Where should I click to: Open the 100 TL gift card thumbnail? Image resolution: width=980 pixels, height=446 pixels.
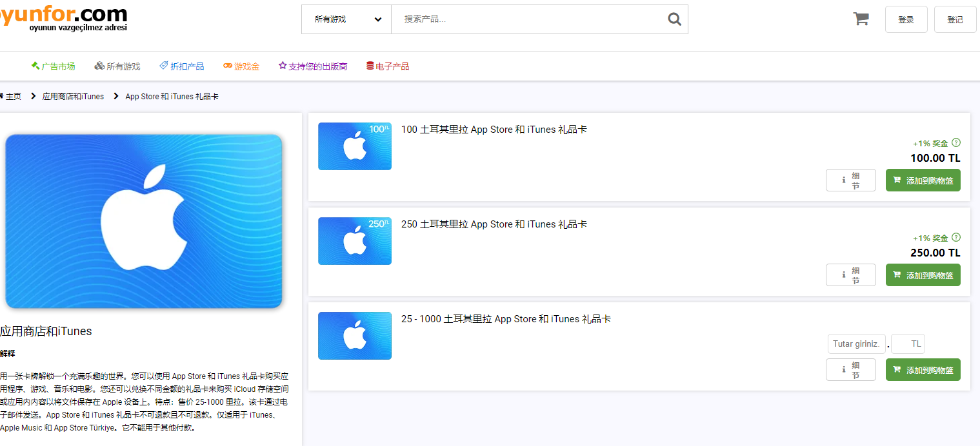354,146
